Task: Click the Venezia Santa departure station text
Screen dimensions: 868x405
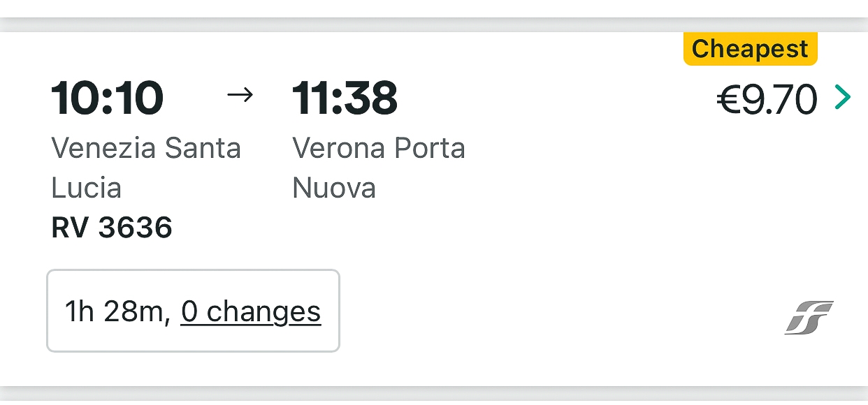Action: 146,148
